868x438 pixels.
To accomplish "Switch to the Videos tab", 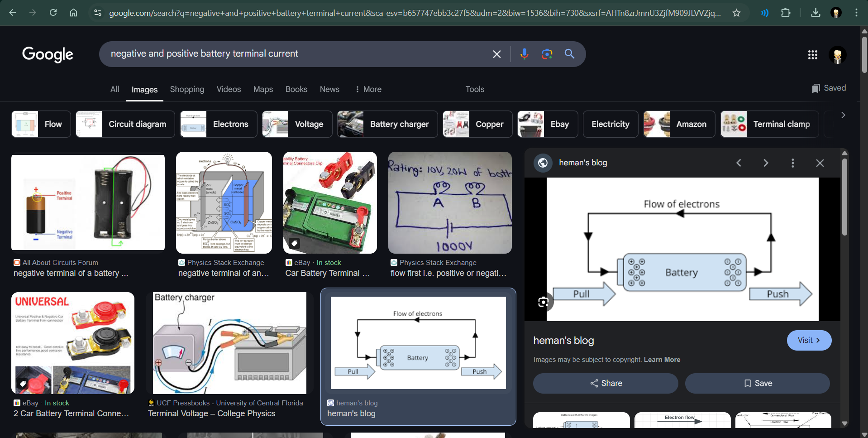I will pos(229,89).
